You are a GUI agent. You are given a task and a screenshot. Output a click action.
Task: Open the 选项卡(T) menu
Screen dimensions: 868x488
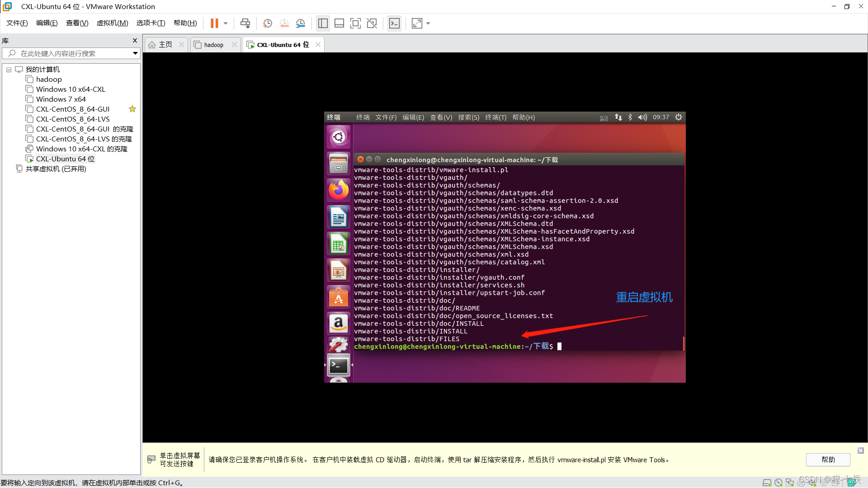(151, 23)
